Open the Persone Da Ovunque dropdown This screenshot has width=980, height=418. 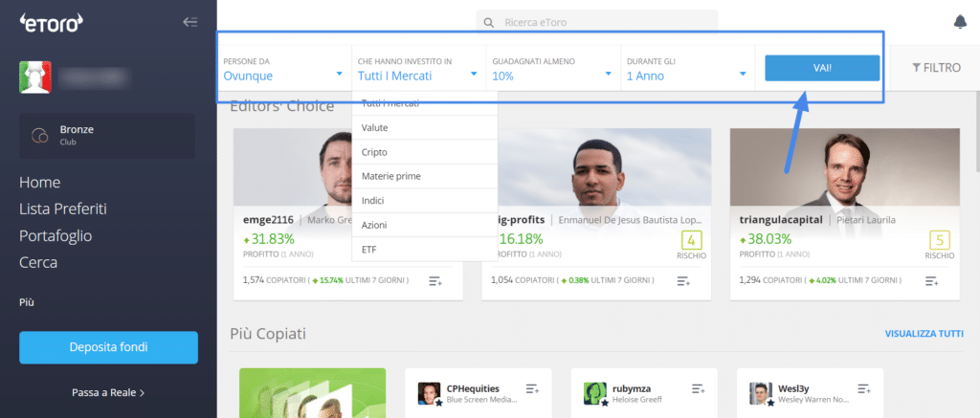coord(284,70)
